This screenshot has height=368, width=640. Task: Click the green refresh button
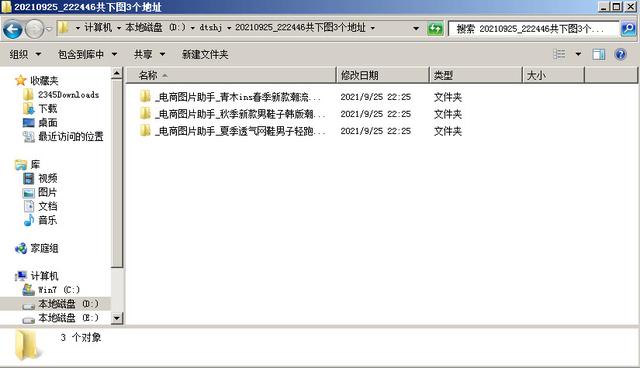pos(435,29)
